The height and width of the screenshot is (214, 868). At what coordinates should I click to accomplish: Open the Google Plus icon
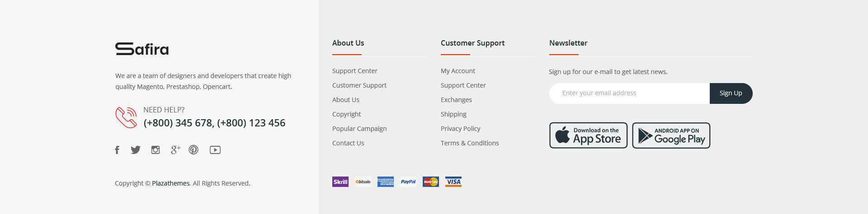(175, 150)
